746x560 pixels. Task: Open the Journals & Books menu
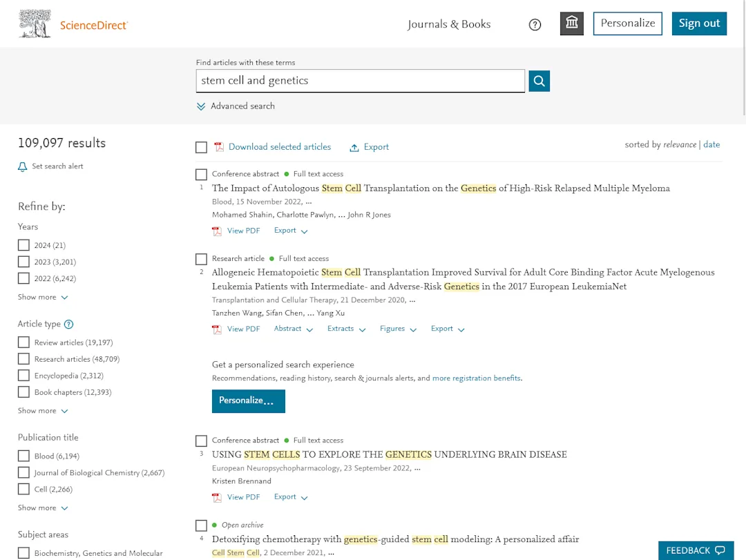point(448,24)
